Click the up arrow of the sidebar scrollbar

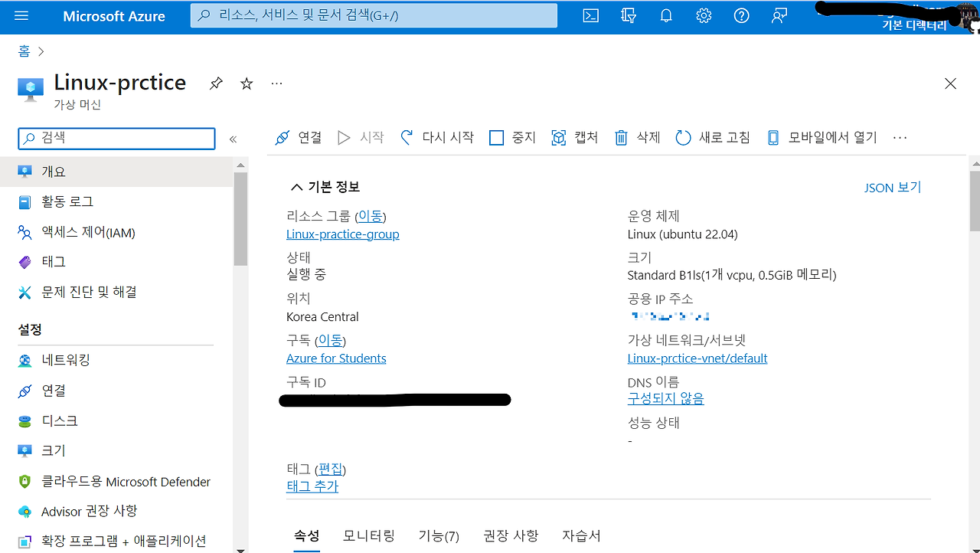click(240, 165)
